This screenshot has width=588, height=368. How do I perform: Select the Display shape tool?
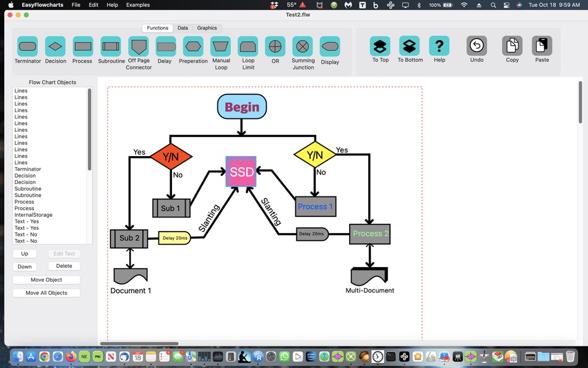click(x=330, y=46)
